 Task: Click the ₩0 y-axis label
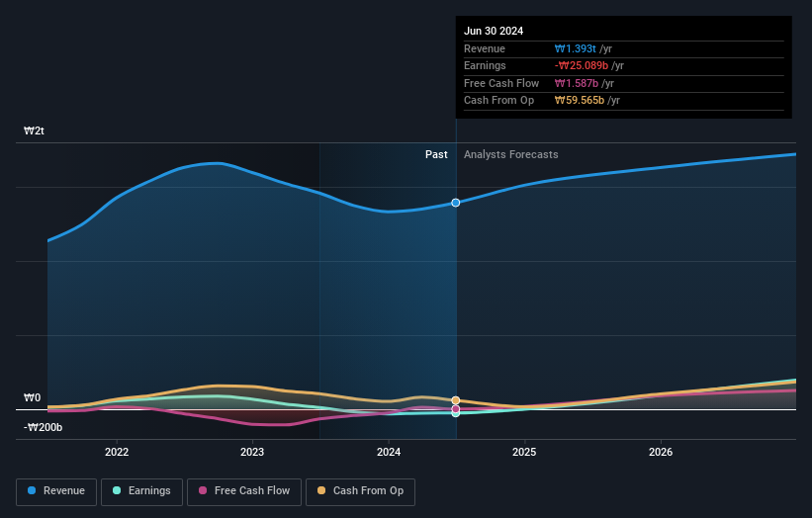tap(32, 397)
